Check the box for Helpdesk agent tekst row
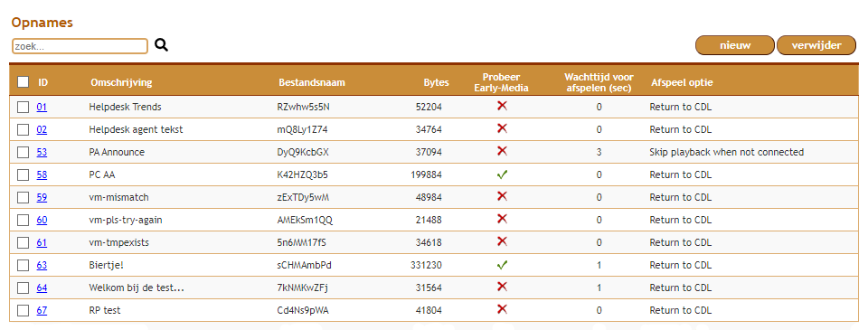Screen dimensions: 868x330 [23, 129]
